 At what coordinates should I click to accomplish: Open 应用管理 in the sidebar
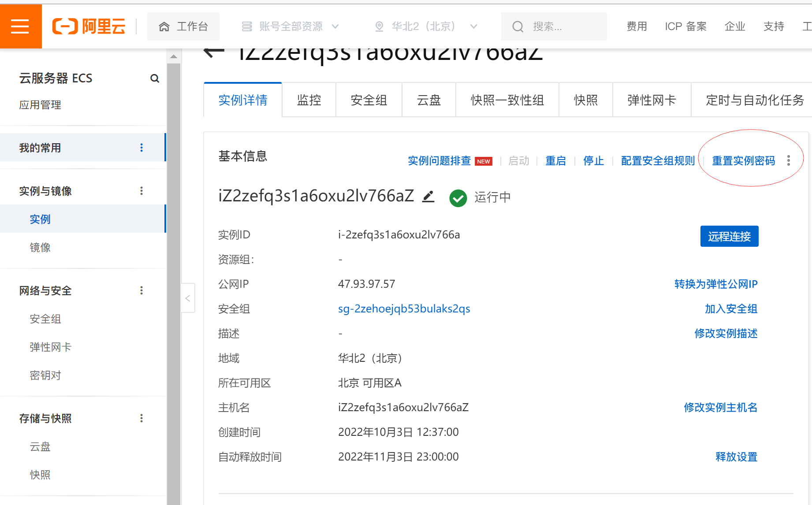[x=40, y=105]
